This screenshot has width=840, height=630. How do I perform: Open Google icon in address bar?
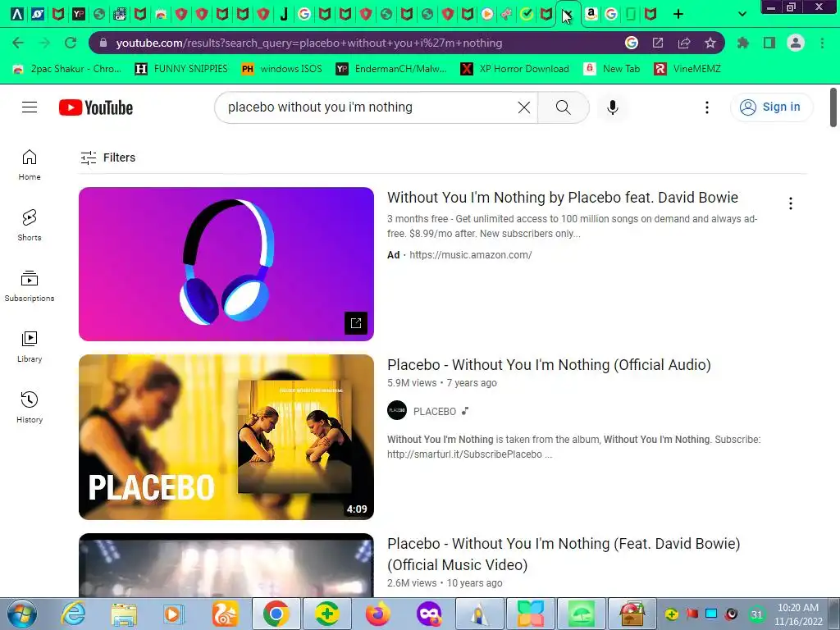[x=632, y=43]
